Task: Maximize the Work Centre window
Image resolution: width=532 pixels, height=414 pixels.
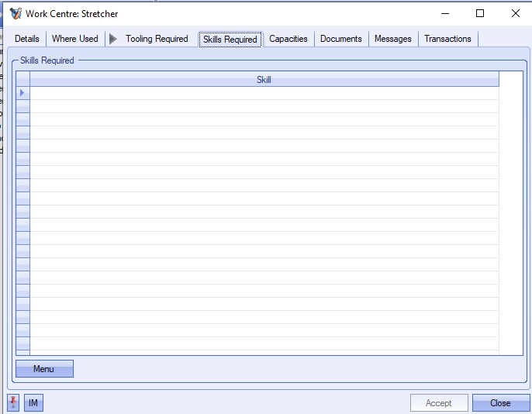Action: point(480,13)
